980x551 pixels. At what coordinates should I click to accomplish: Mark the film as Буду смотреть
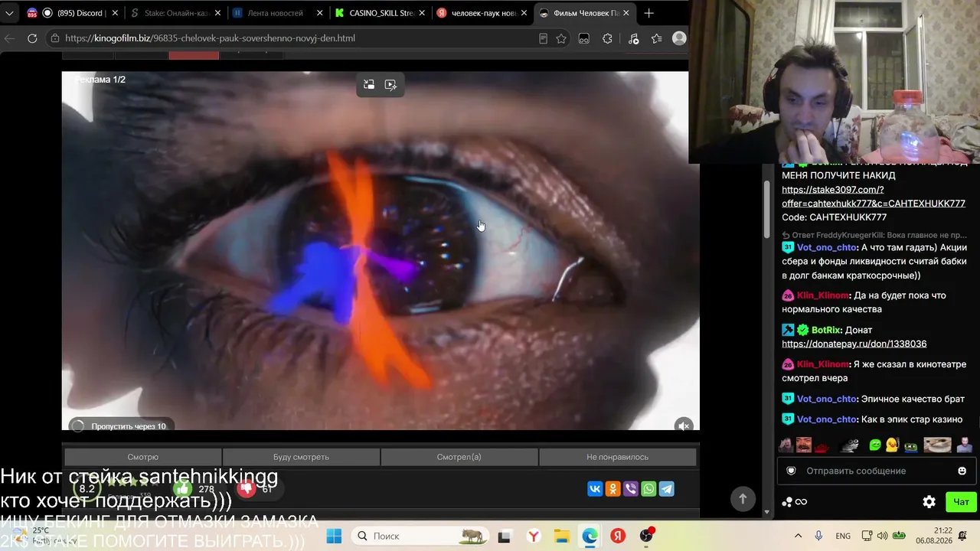coord(301,457)
